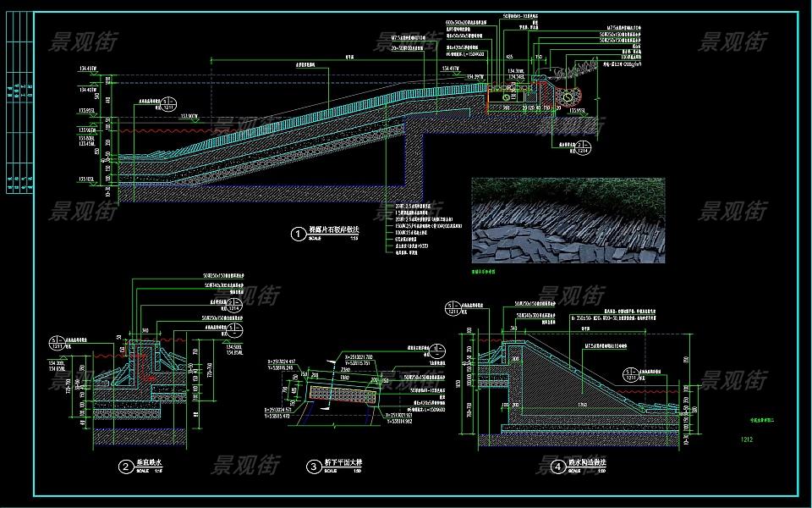Image resolution: width=812 pixels, height=508 pixels.
Task: Click the circled number 1 detail marker
Action: (296, 232)
